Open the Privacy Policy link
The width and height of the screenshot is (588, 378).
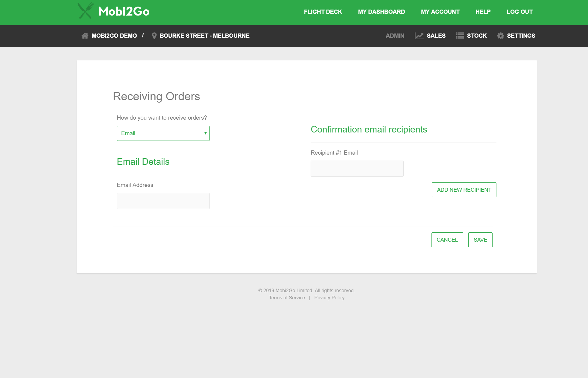pyautogui.click(x=329, y=298)
